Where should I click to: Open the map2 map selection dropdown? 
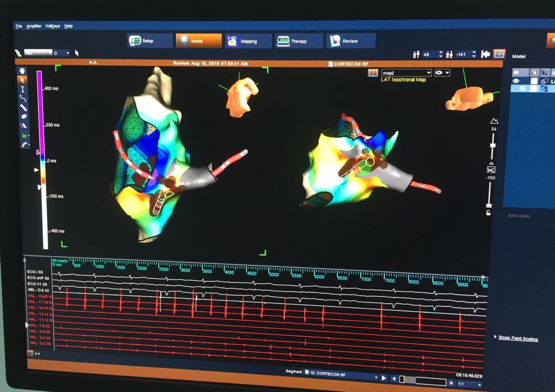pos(406,73)
